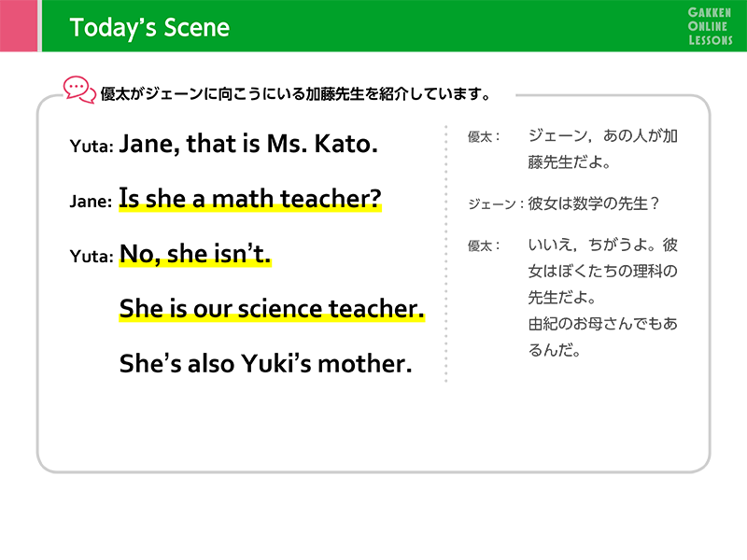Click the pink speech bubble icon

[79, 90]
